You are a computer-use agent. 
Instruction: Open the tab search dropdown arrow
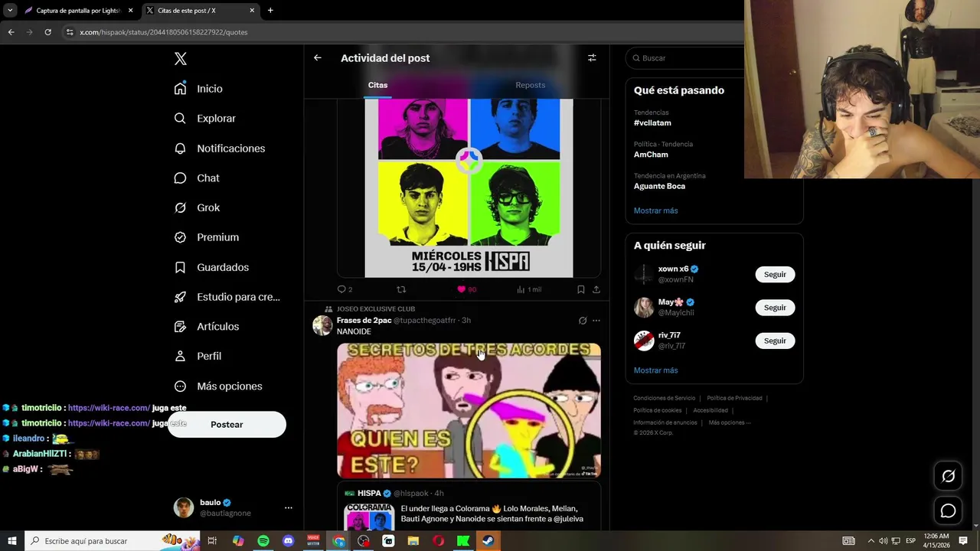(10, 11)
